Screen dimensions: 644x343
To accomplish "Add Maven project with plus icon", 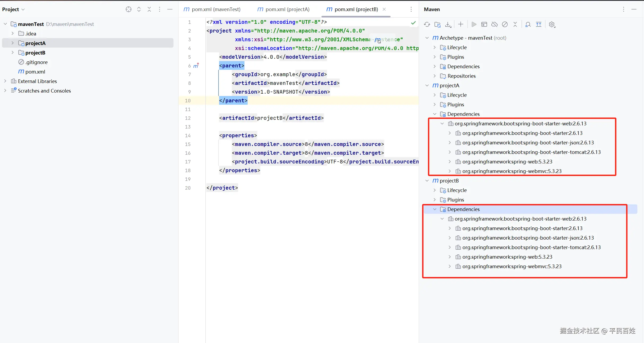I will (461, 24).
